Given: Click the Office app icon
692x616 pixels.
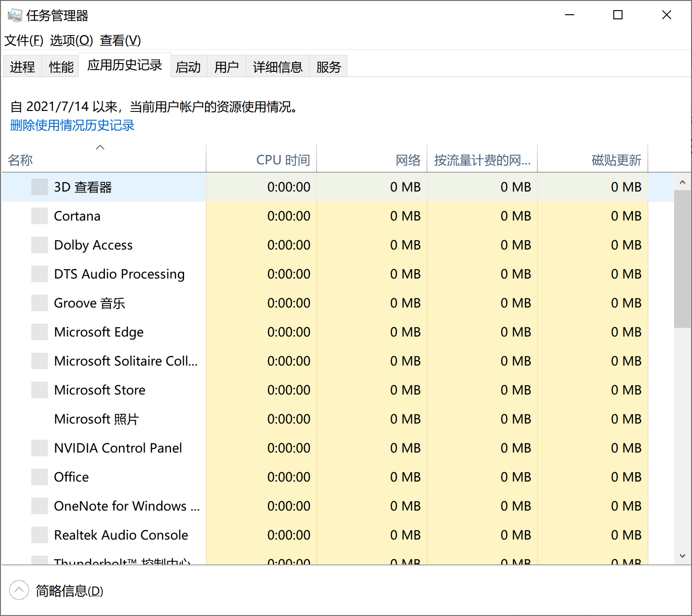Looking at the screenshot, I should [40, 477].
